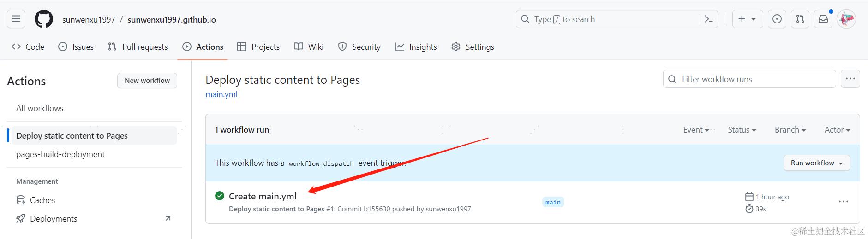Open the pull requests icon in header
Image resolution: width=868 pixels, height=239 pixels.
[x=800, y=19]
